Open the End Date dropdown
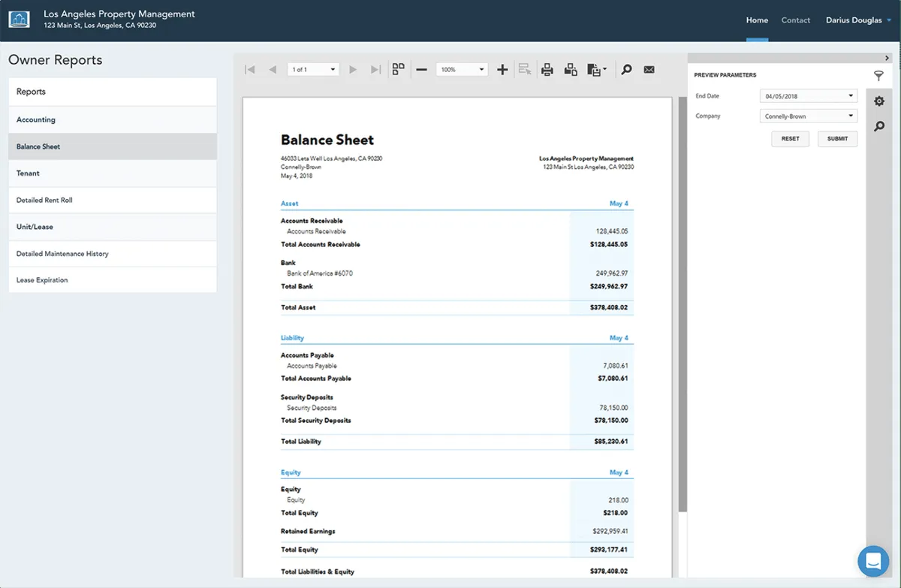 tap(809, 96)
